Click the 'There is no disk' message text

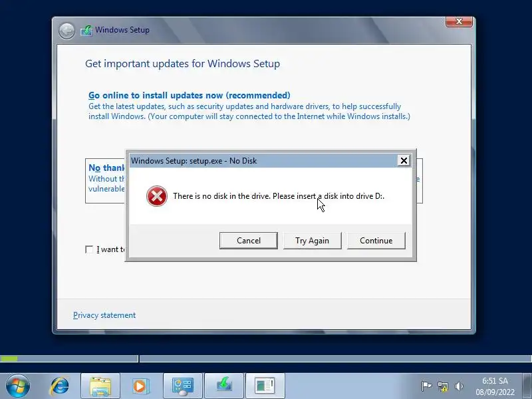[279, 196]
